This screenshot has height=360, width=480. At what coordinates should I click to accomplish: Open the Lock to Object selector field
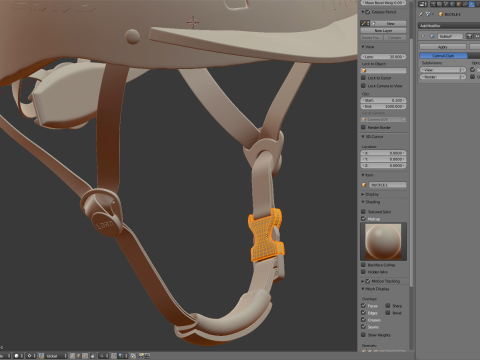click(384, 71)
